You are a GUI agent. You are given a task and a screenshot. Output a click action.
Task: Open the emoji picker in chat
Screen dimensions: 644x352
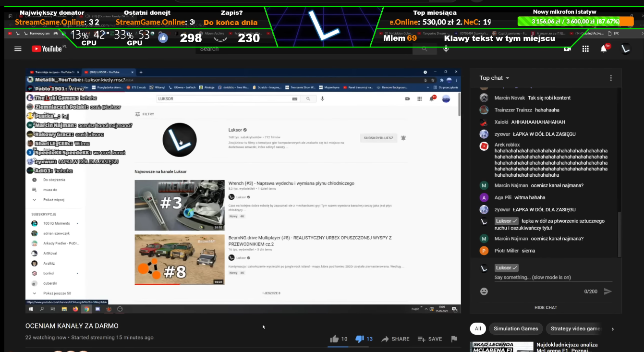click(484, 291)
